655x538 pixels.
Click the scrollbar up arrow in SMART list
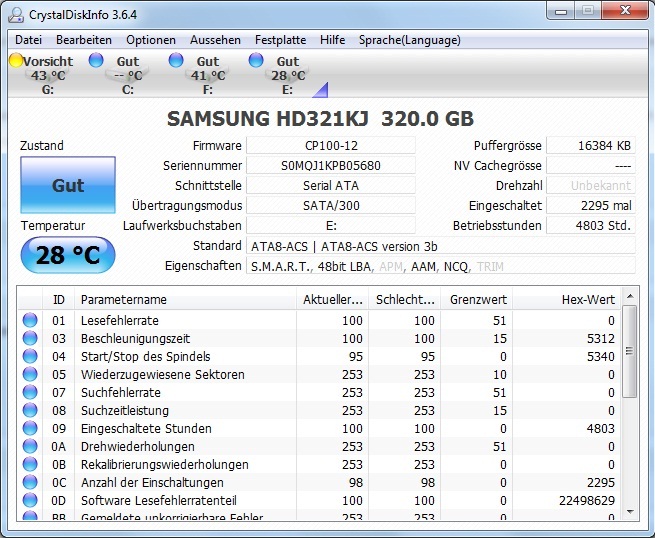tap(630, 296)
